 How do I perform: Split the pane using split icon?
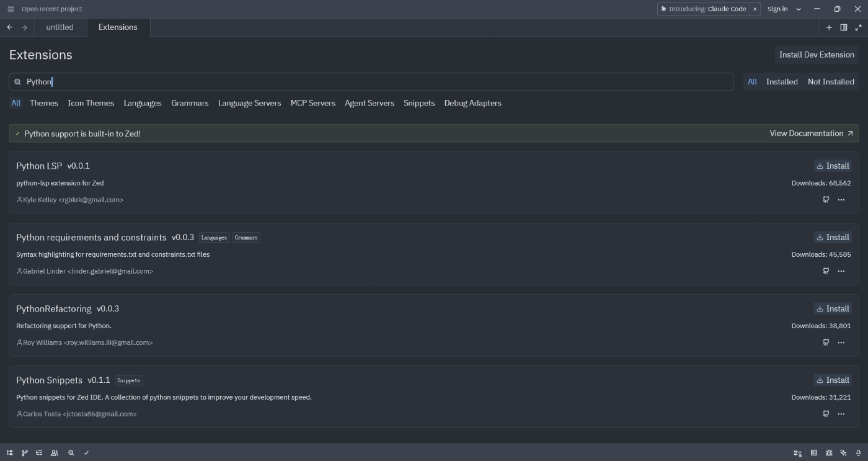844,27
